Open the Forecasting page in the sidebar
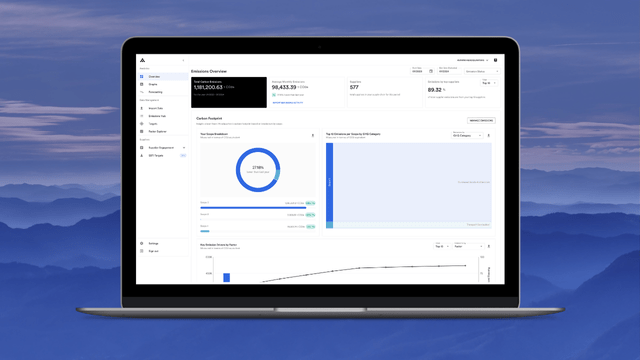 (162, 92)
